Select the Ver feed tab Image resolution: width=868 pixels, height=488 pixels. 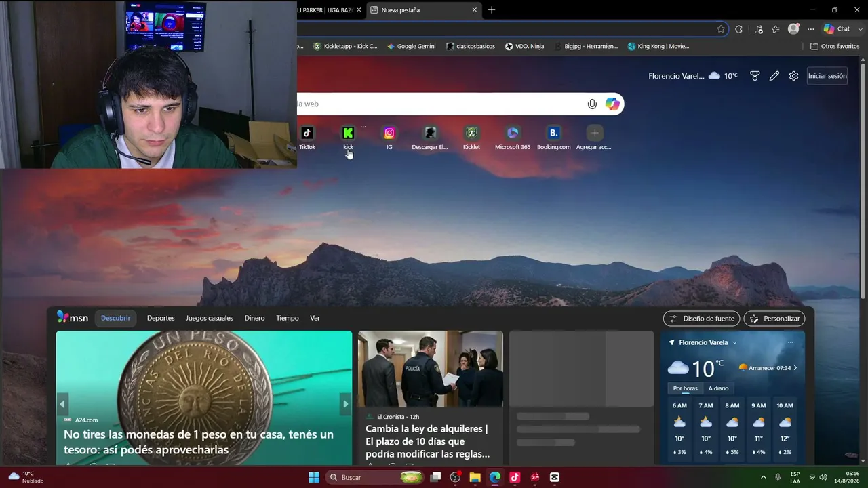[x=315, y=318]
